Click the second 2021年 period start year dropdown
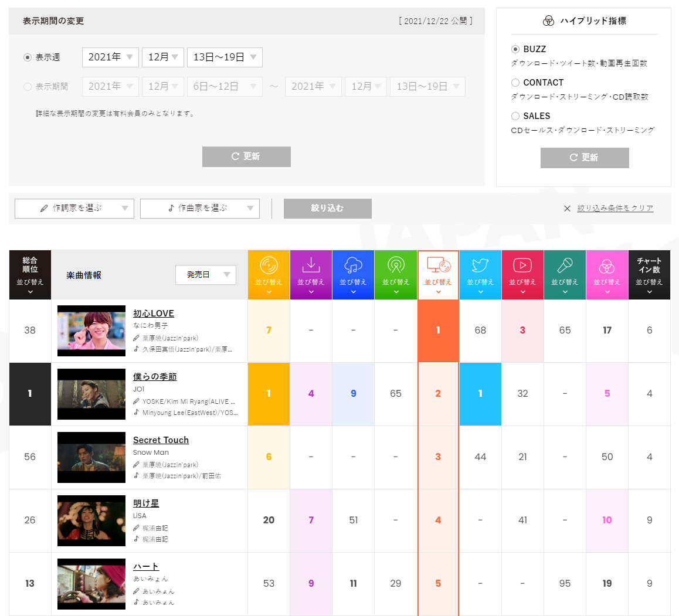679x616 pixels. tap(313, 87)
